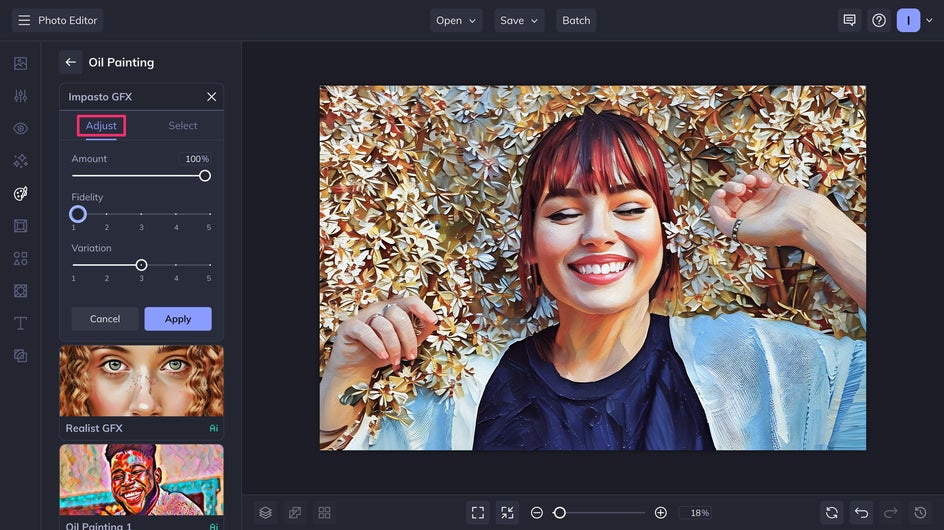Image resolution: width=944 pixels, height=530 pixels.
Task: Apply the Impasto GFX effect
Action: click(178, 319)
